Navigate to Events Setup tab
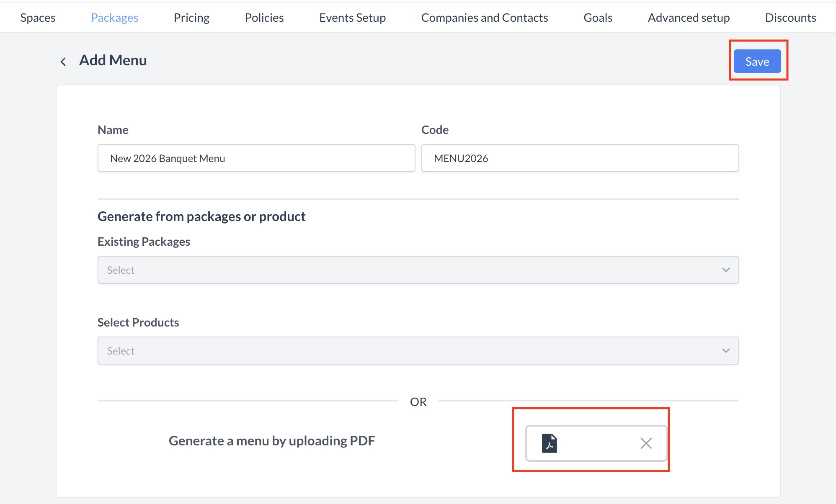 pos(352,18)
